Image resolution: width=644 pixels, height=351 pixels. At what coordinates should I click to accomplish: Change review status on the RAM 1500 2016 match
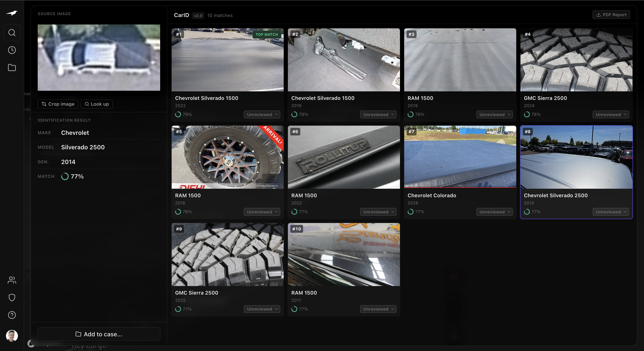(x=262, y=211)
